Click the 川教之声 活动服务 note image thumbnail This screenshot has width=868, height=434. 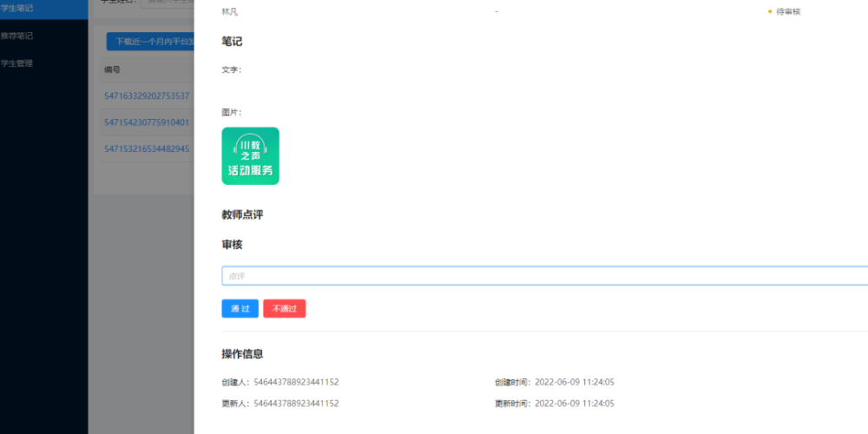(250, 156)
